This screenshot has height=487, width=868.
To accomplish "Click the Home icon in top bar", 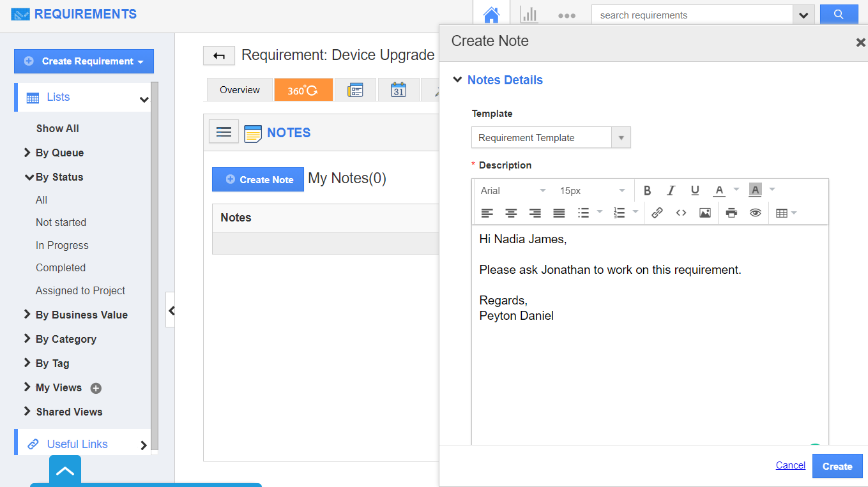I will 491,15.
